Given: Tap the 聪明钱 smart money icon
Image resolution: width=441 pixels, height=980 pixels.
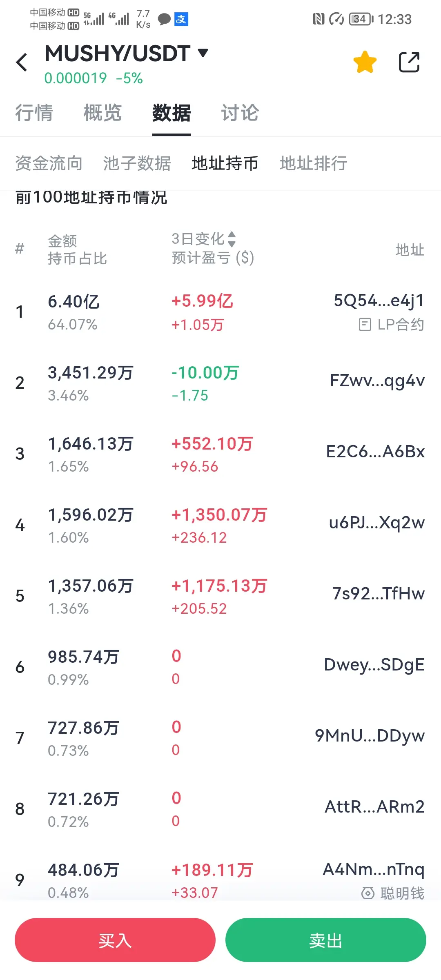Looking at the screenshot, I should [x=367, y=893].
